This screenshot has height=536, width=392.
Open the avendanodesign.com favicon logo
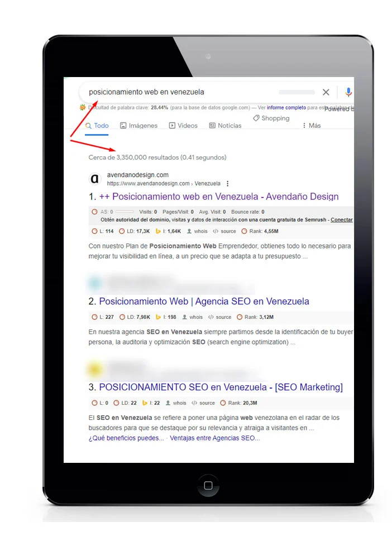coord(95,179)
